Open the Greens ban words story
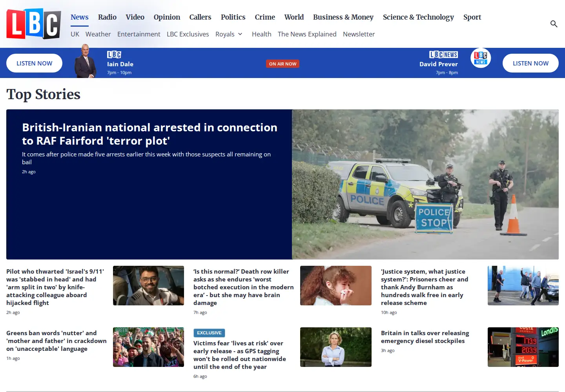The width and height of the screenshot is (565, 392). click(x=56, y=341)
